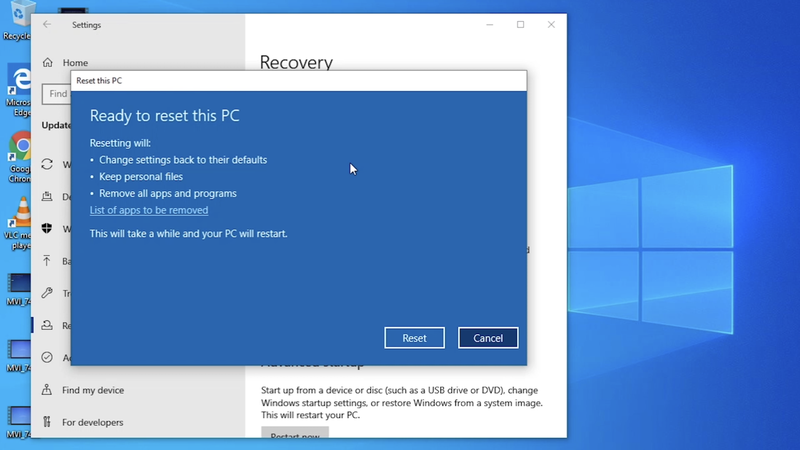Select the Windows Update sync icon
This screenshot has width=800, height=450.
[x=47, y=164]
